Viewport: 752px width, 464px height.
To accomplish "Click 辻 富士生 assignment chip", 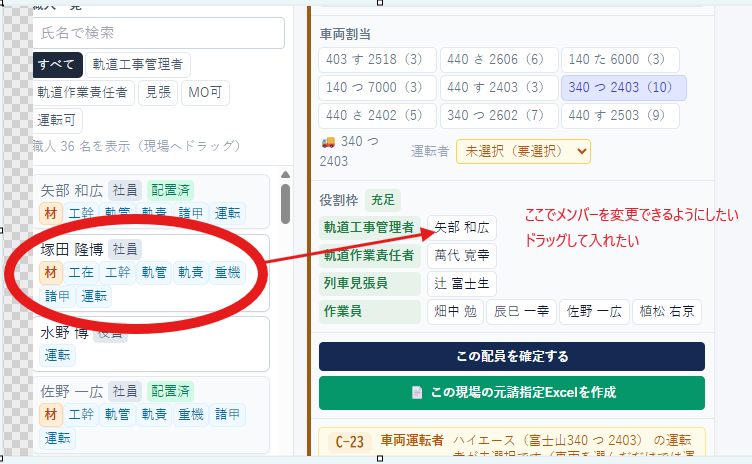I will [461, 284].
